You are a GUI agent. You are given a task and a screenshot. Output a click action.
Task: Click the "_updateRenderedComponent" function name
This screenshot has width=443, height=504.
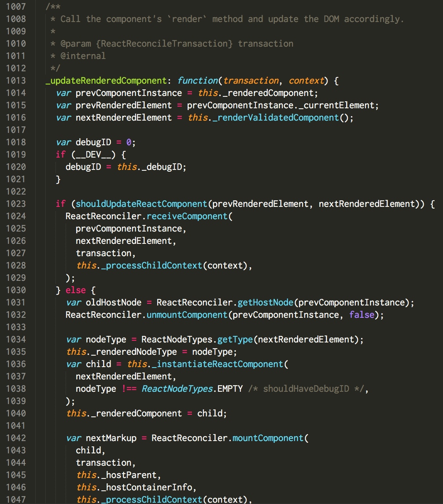coord(106,81)
